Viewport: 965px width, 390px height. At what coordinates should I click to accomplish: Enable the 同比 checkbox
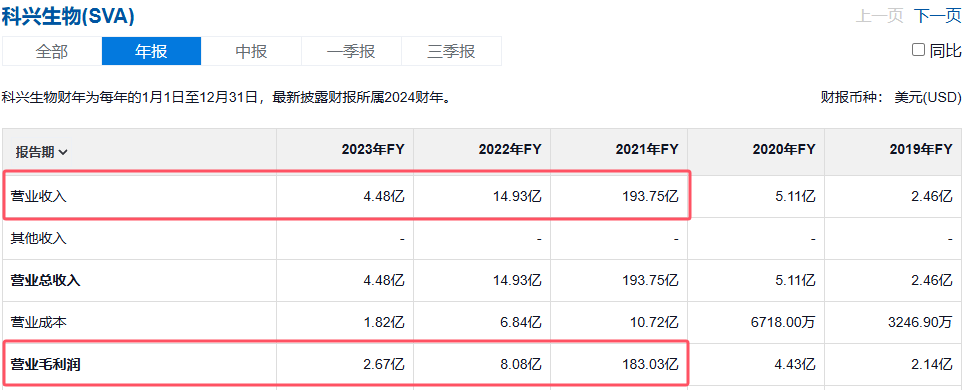tap(918, 50)
